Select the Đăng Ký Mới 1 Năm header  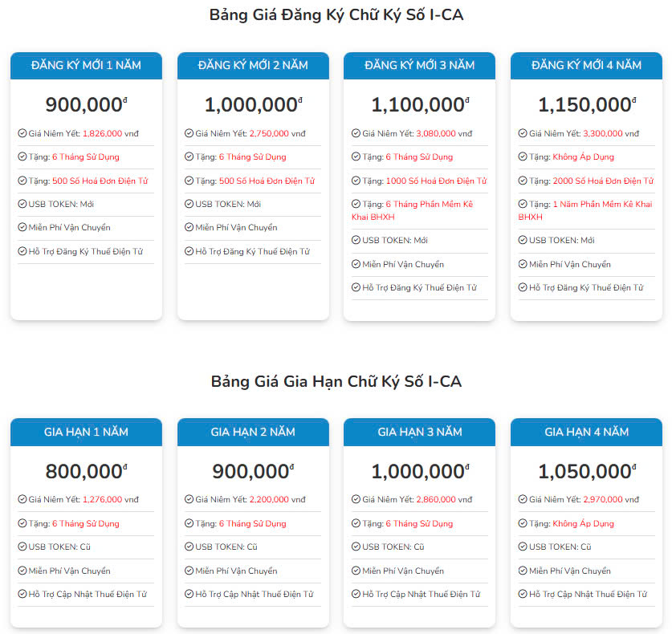coord(86,66)
